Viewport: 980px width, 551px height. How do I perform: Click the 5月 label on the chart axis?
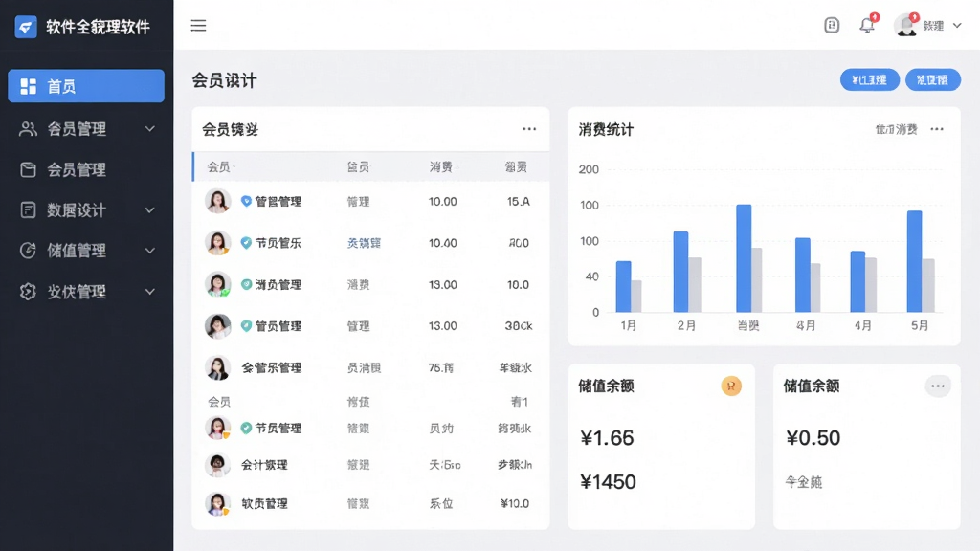click(920, 325)
